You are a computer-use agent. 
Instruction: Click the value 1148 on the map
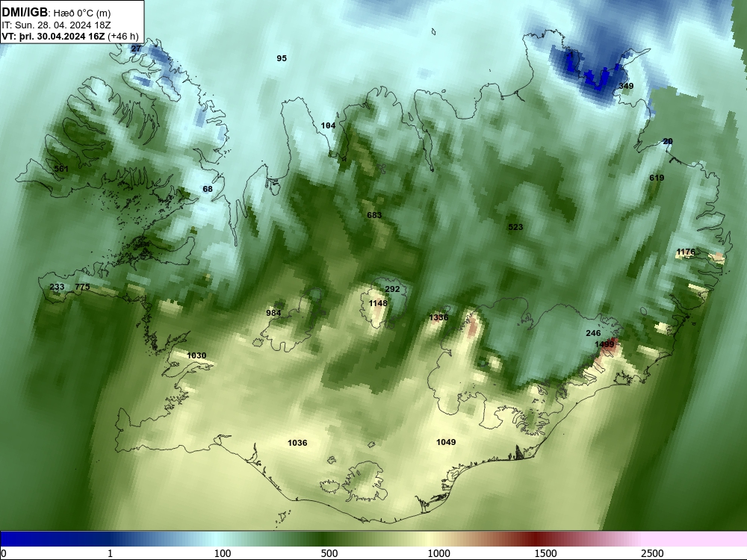tap(378, 303)
